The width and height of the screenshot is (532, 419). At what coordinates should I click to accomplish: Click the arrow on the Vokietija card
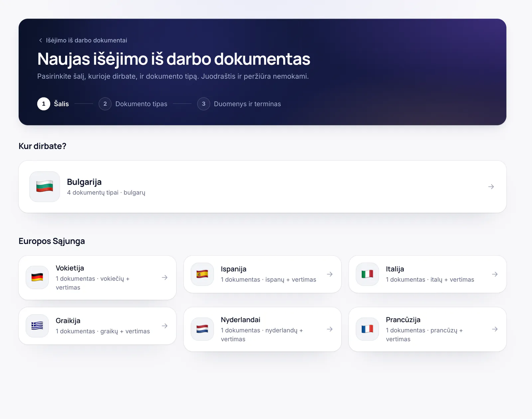pyautogui.click(x=165, y=278)
